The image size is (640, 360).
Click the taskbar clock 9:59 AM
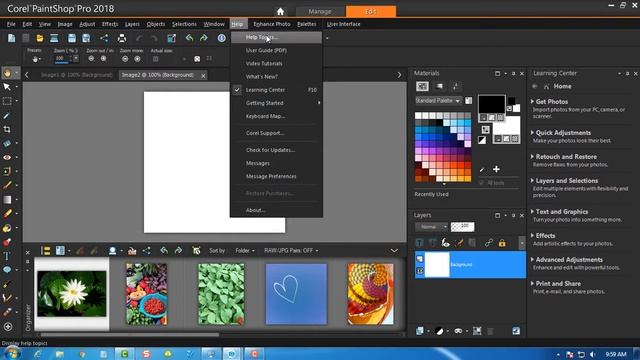(x=616, y=354)
